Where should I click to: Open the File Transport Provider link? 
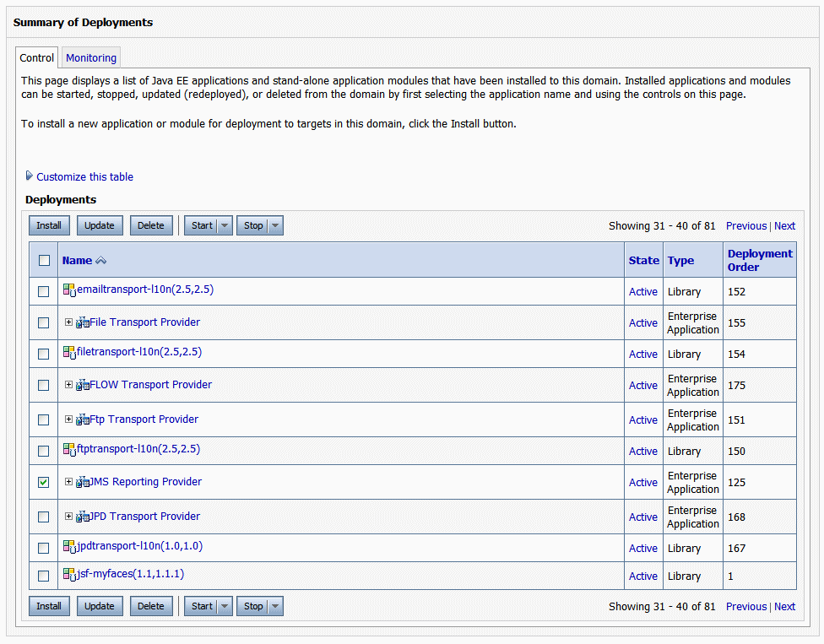click(x=144, y=322)
